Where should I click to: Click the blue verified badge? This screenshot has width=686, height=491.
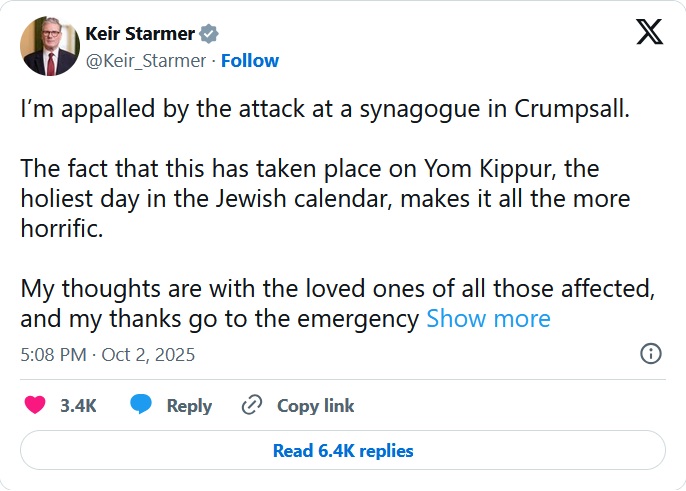tap(209, 34)
